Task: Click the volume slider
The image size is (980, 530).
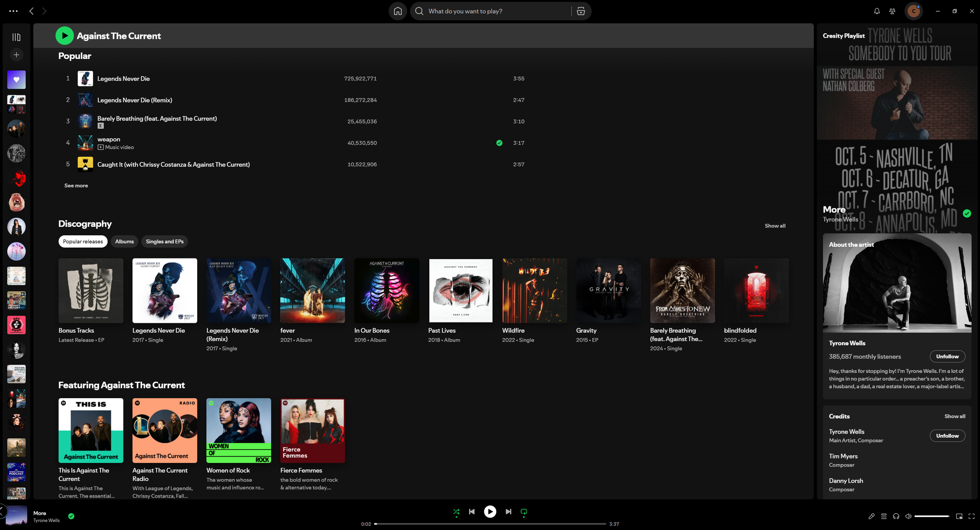Action: pyautogui.click(x=931, y=516)
